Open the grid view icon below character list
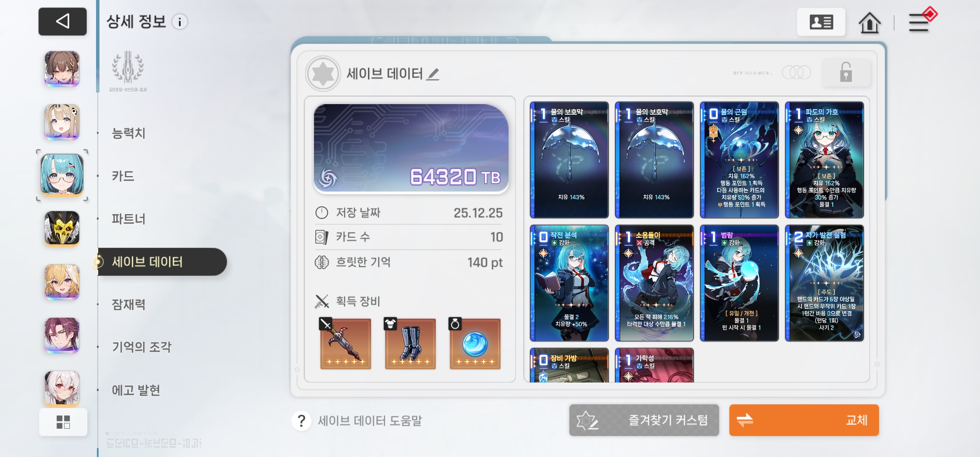The height and width of the screenshot is (457, 980). tap(63, 422)
